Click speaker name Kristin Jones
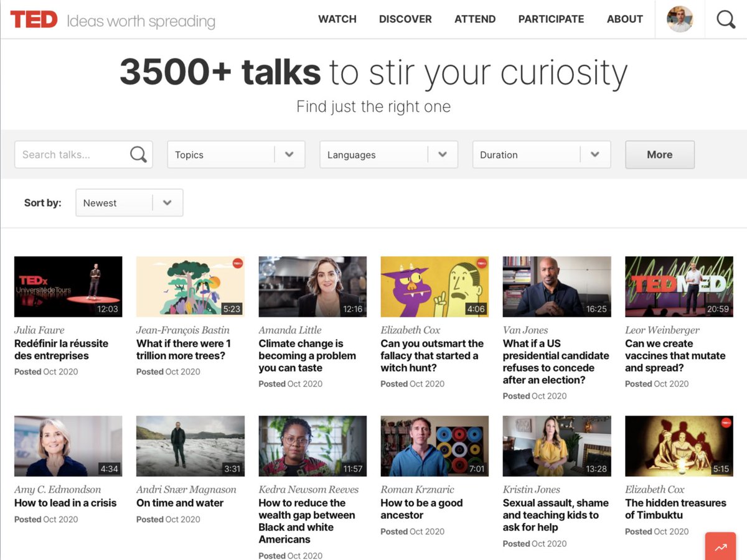Viewport: 747px width, 560px height. point(532,489)
